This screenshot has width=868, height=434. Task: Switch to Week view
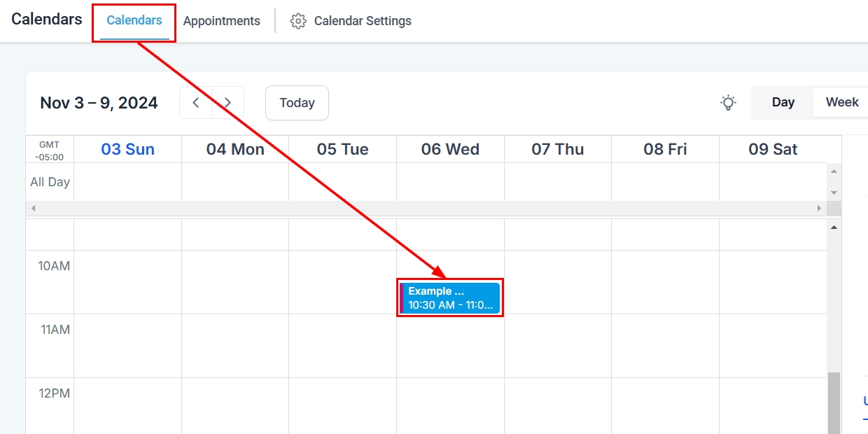click(x=842, y=102)
